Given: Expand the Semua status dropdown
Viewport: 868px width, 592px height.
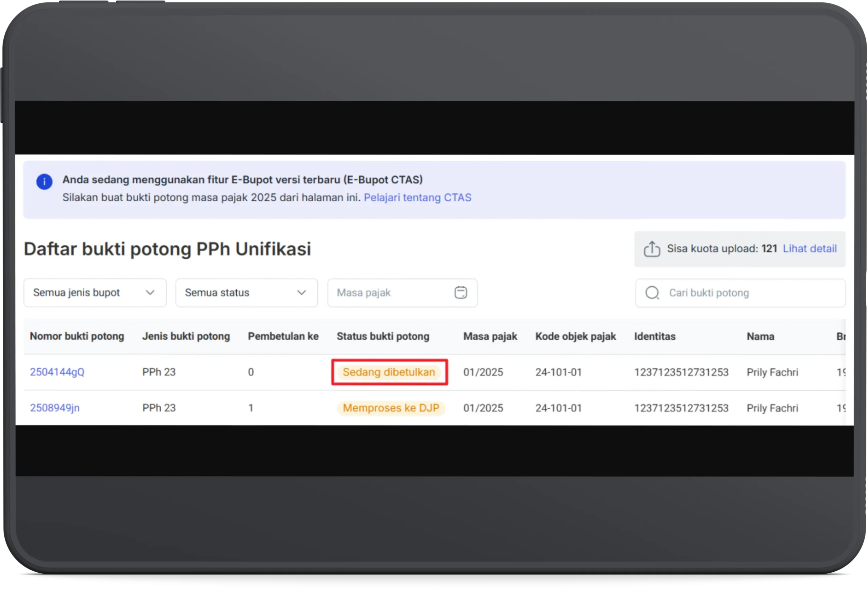Looking at the screenshot, I should click(246, 293).
